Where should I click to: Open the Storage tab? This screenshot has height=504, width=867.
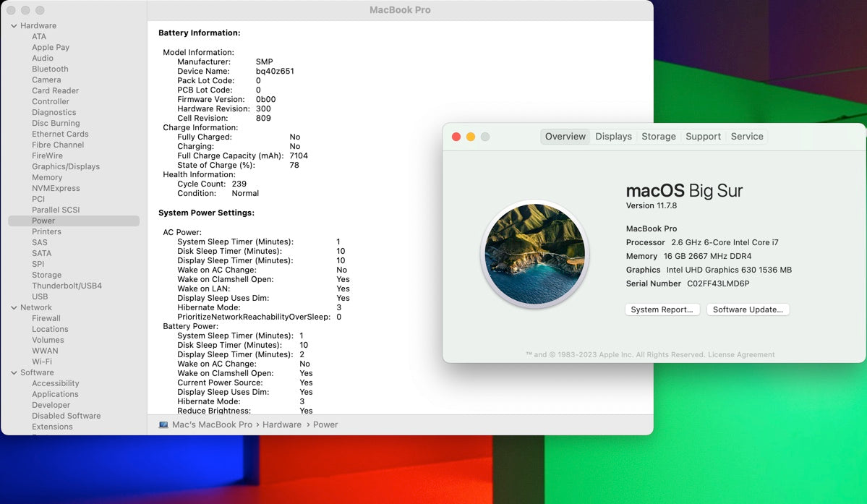[x=658, y=137]
